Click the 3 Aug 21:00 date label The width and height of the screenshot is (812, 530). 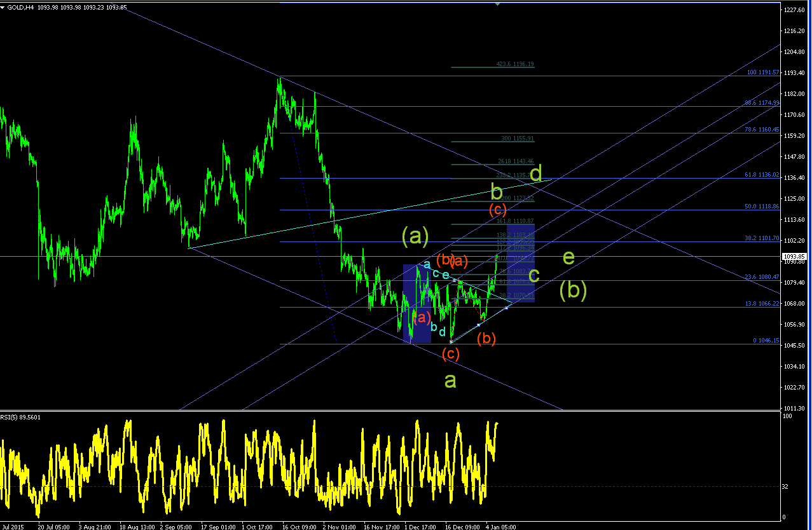coord(95,527)
